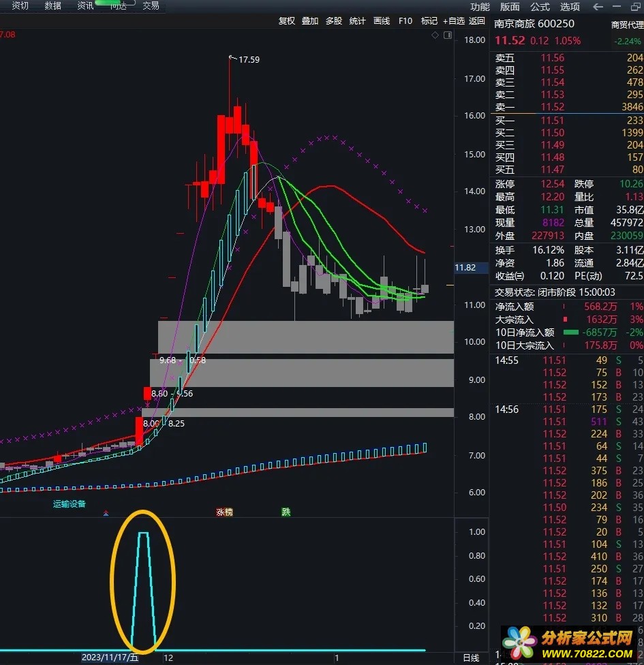The image size is (644, 665).
Task: Open the 公式 menu
Action: click(540, 7)
